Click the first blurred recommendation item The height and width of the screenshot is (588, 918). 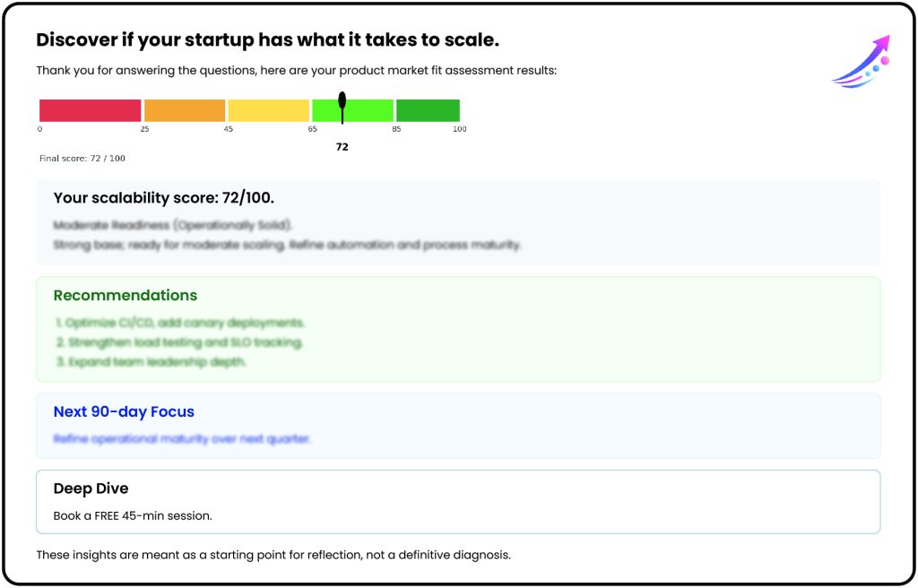[180, 323]
